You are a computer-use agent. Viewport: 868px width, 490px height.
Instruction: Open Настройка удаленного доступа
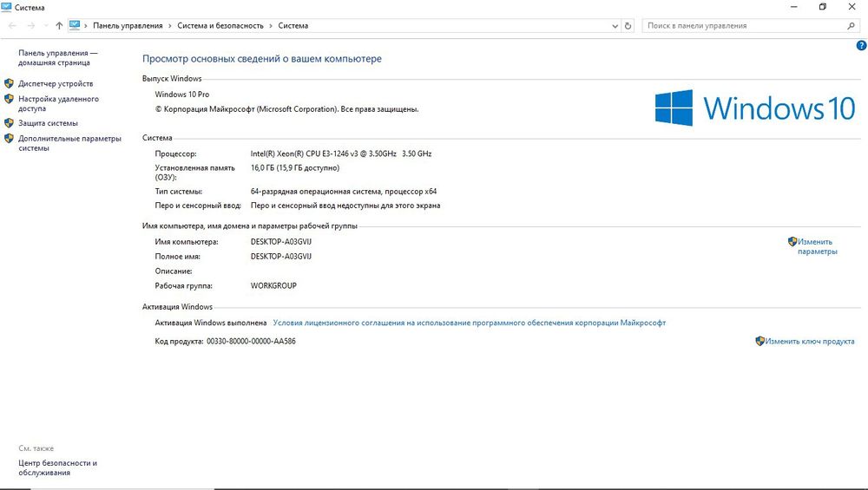(x=58, y=103)
